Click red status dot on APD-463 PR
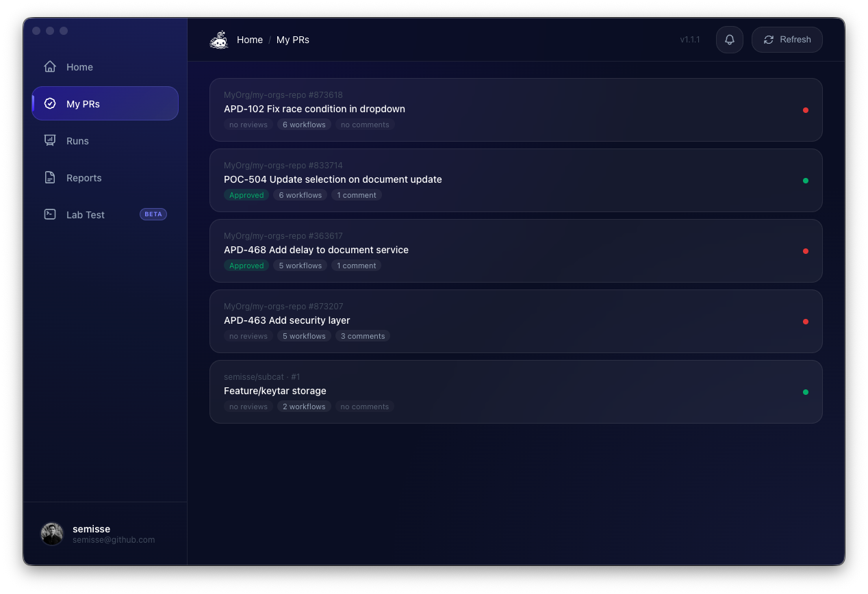The width and height of the screenshot is (868, 594). tap(806, 322)
